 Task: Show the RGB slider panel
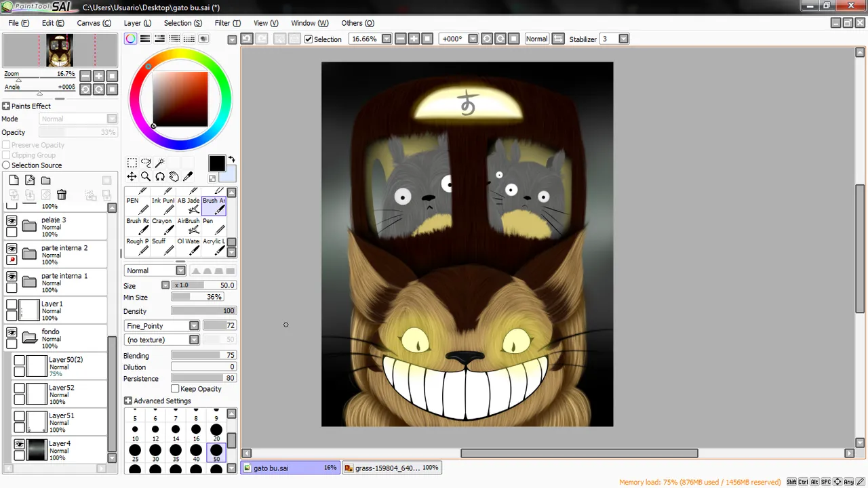[145, 39]
